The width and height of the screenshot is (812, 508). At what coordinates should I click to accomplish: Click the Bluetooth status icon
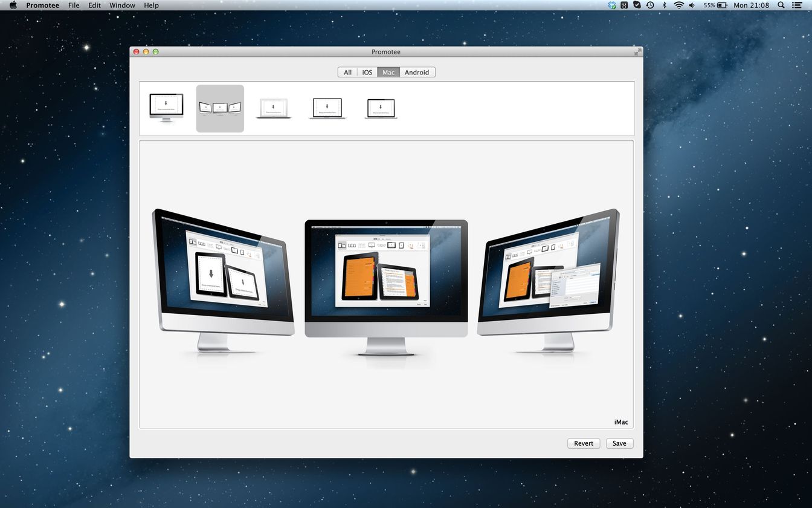point(664,5)
